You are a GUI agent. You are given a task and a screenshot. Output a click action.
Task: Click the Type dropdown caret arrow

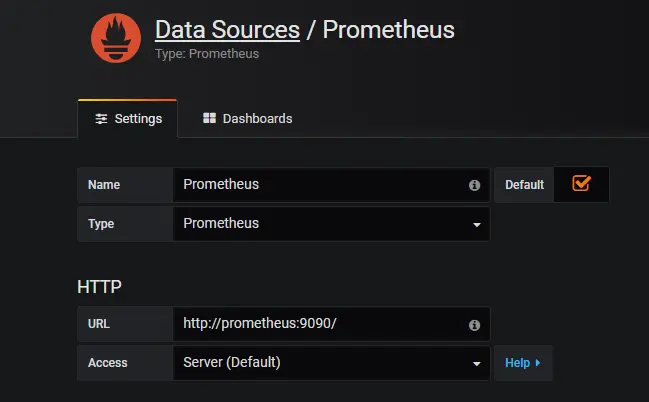[x=476, y=225]
